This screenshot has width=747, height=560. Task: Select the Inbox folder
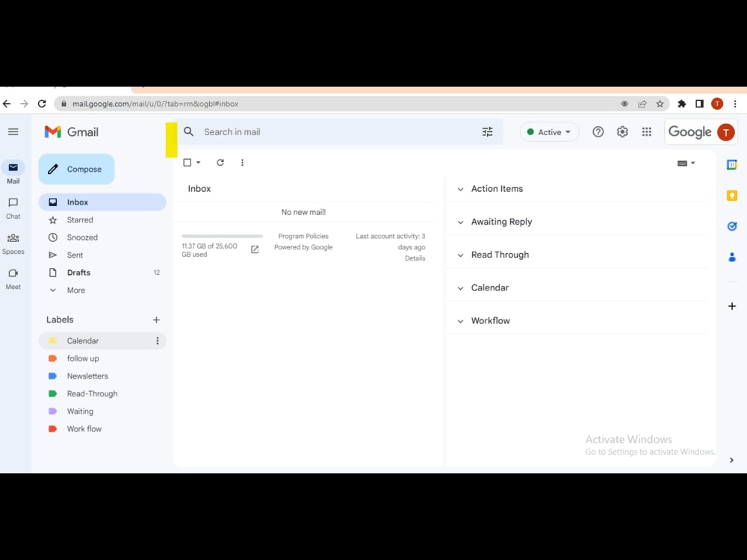pyautogui.click(x=102, y=202)
